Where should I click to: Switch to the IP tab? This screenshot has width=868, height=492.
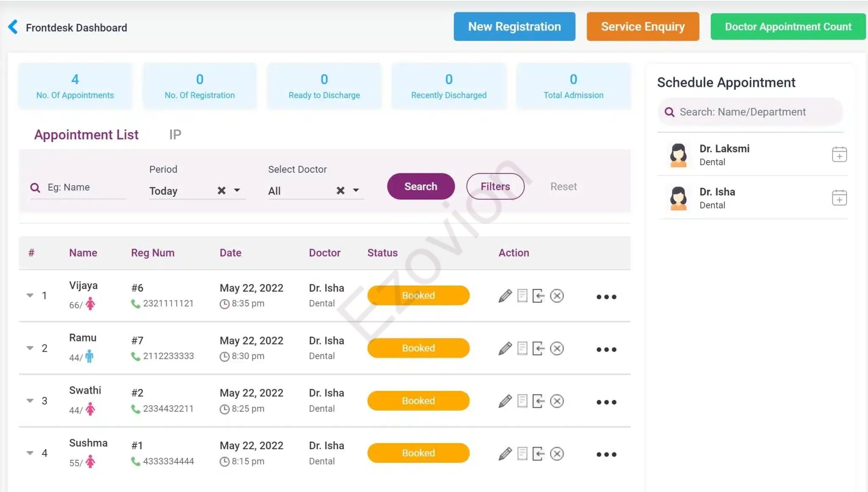(x=175, y=135)
